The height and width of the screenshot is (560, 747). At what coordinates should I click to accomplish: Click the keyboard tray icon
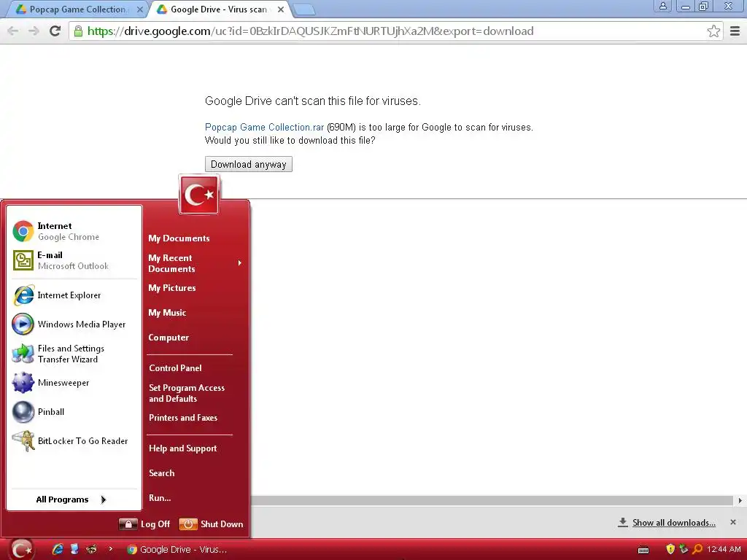pos(643,550)
